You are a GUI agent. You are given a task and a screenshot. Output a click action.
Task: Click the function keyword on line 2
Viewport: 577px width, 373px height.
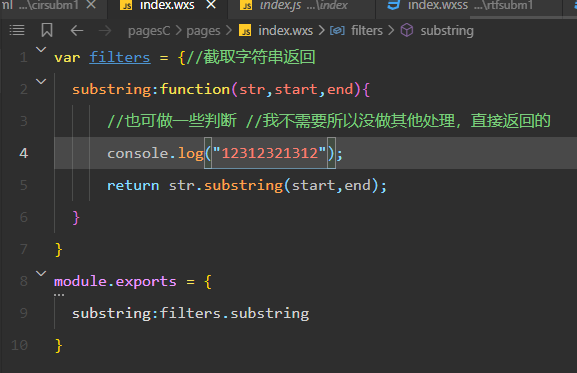pyautogui.click(x=195, y=89)
